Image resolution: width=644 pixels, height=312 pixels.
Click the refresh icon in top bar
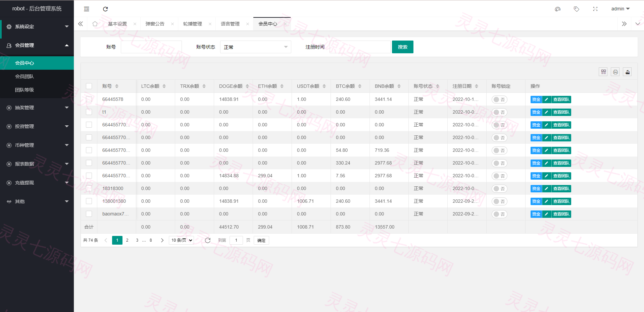(105, 9)
